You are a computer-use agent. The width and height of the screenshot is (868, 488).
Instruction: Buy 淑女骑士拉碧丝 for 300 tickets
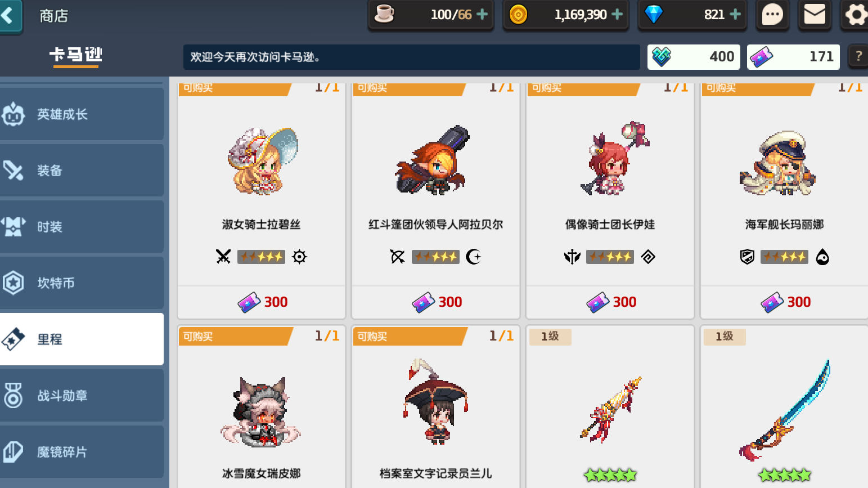point(262,302)
